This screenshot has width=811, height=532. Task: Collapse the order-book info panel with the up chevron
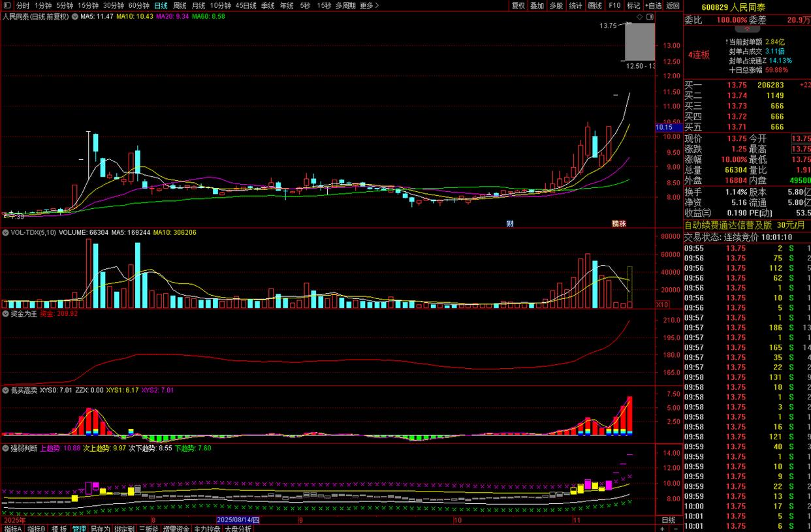[747, 29]
